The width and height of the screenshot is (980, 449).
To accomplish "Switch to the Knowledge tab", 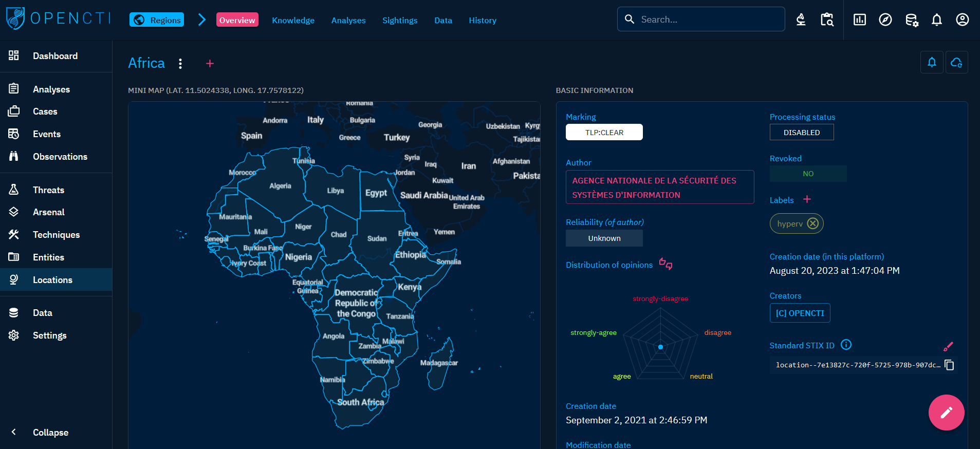I will coord(293,21).
